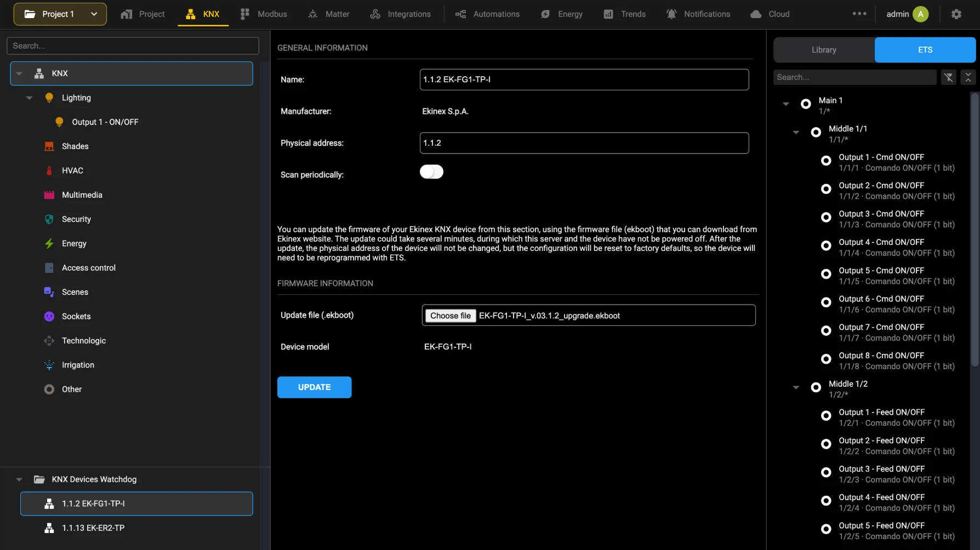Click the Physical address input field
Screen dimensions: 980x550
click(x=584, y=143)
